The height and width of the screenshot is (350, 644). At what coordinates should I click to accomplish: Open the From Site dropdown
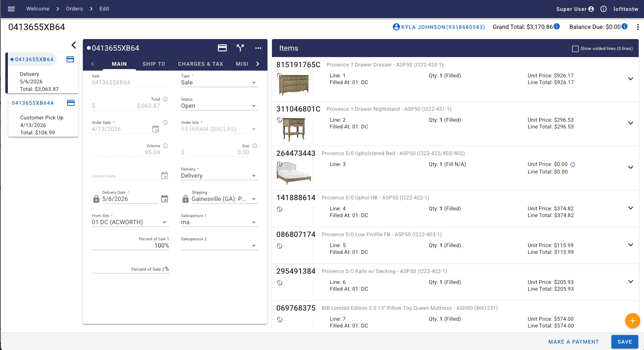point(130,222)
